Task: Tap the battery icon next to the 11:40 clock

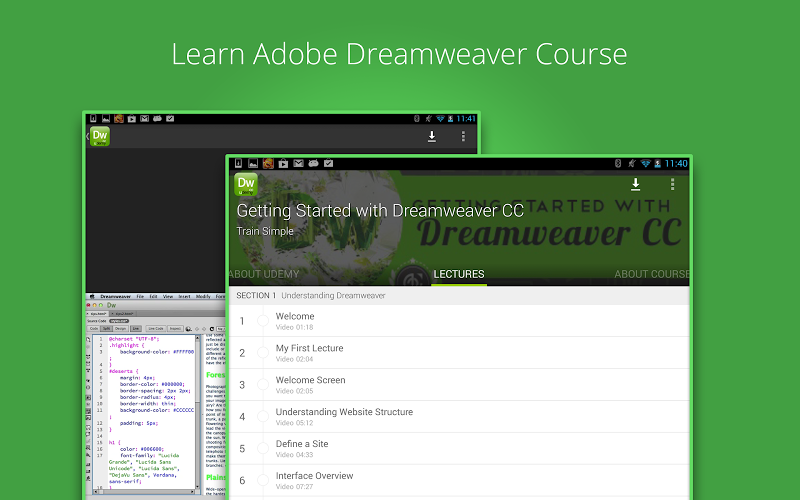Action: [658, 163]
